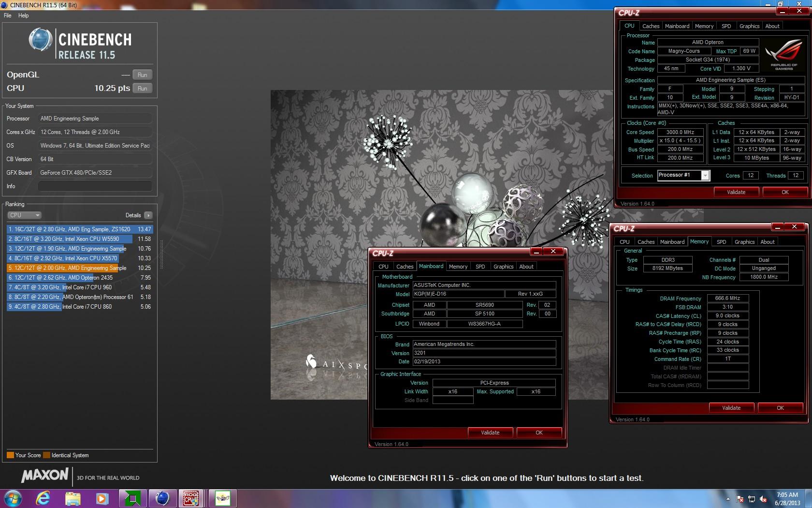Open the CPU ranking type dropdown
812x508 pixels.
(24, 215)
